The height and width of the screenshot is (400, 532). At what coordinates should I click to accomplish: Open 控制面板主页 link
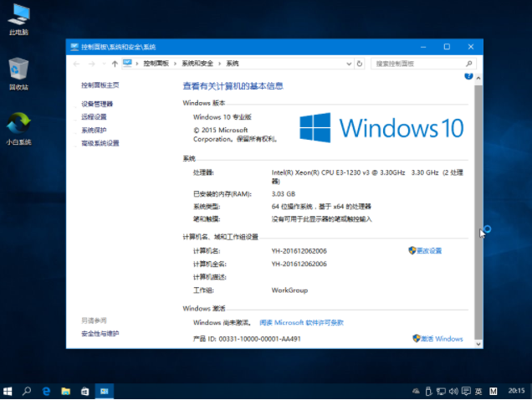[100, 85]
